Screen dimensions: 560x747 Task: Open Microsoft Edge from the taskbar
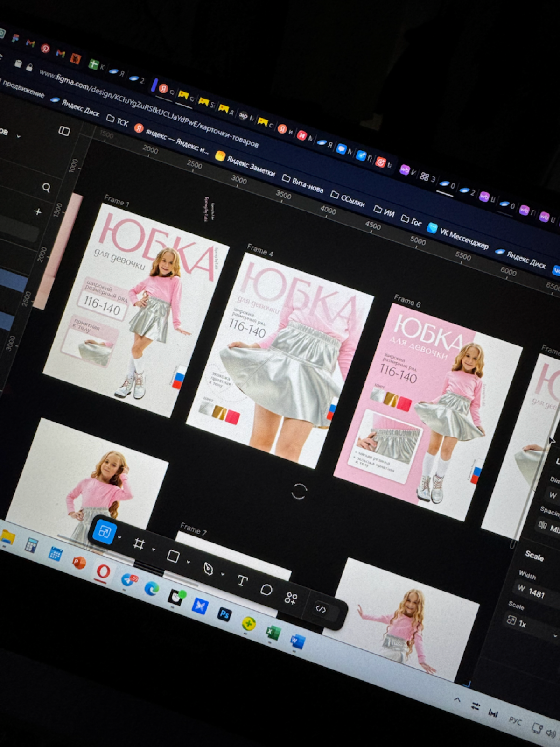click(151, 588)
